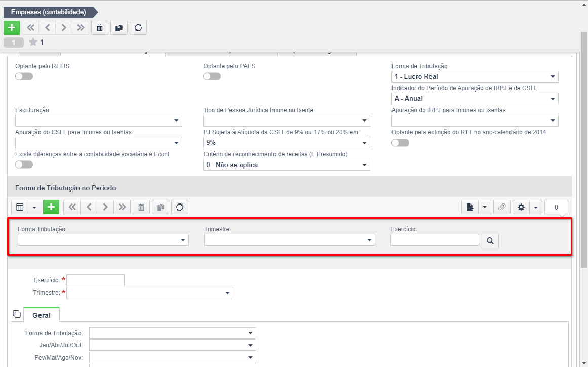Image resolution: width=588 pixels, height=367 pixels.
Task: Open Indicador do Período de Apuração dropdown
Action: tap(475, 99)
